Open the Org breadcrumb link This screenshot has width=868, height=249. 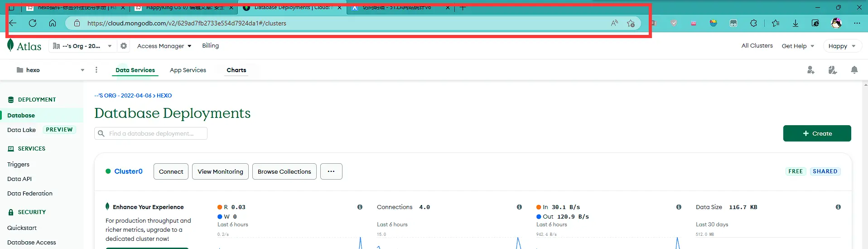pos(123,96)
